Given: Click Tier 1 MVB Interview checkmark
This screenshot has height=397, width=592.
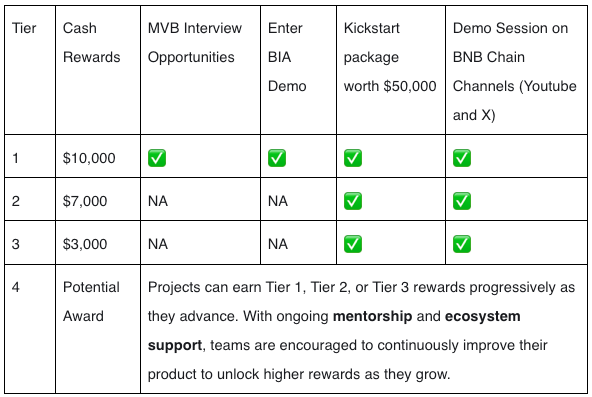Looking at the screenshot, I should (157, 158).
